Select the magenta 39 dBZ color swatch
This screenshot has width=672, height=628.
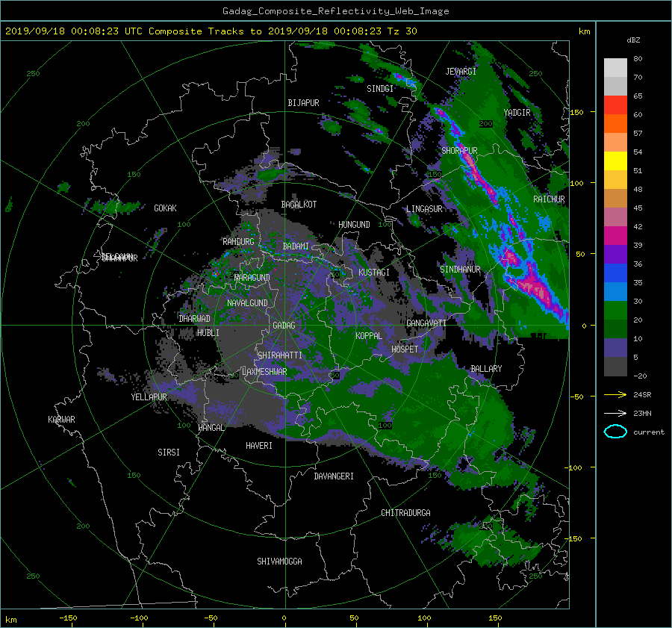click(615, 236)
